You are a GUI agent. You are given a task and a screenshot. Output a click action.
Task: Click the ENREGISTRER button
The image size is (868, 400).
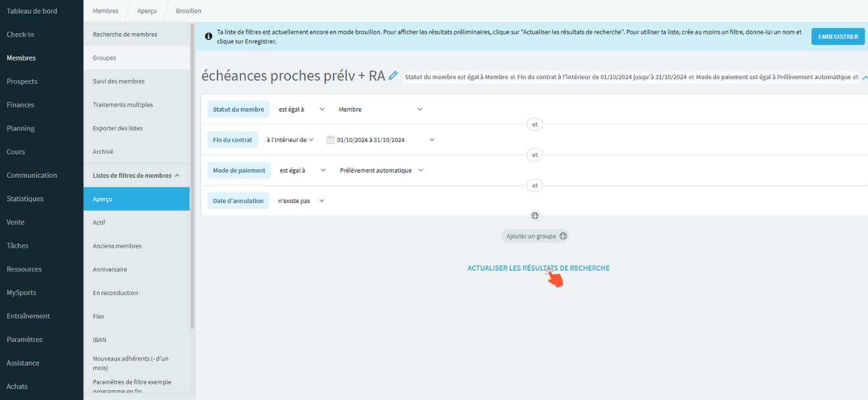(x=837, y=36)
